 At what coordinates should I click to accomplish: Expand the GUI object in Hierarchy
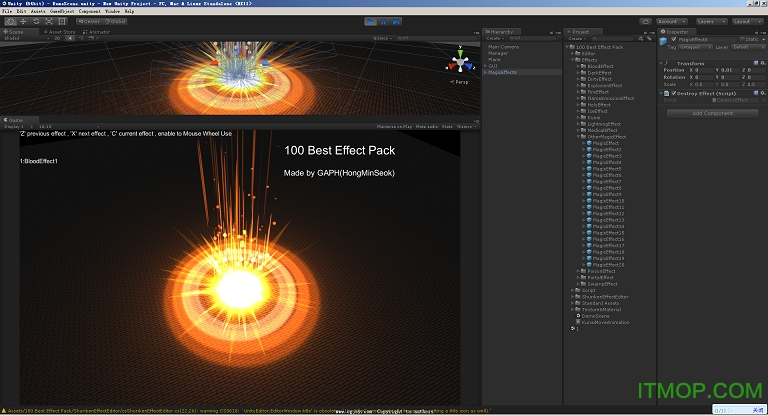(x=485, y=66)
